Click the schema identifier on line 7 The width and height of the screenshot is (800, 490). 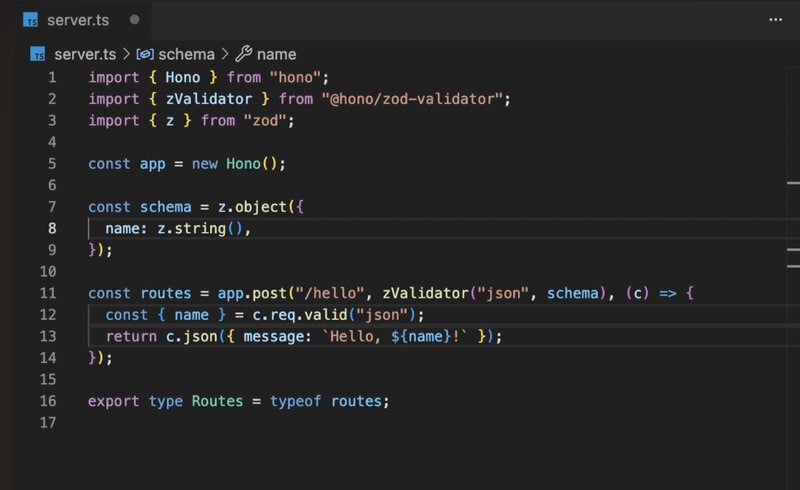(166, 207)
